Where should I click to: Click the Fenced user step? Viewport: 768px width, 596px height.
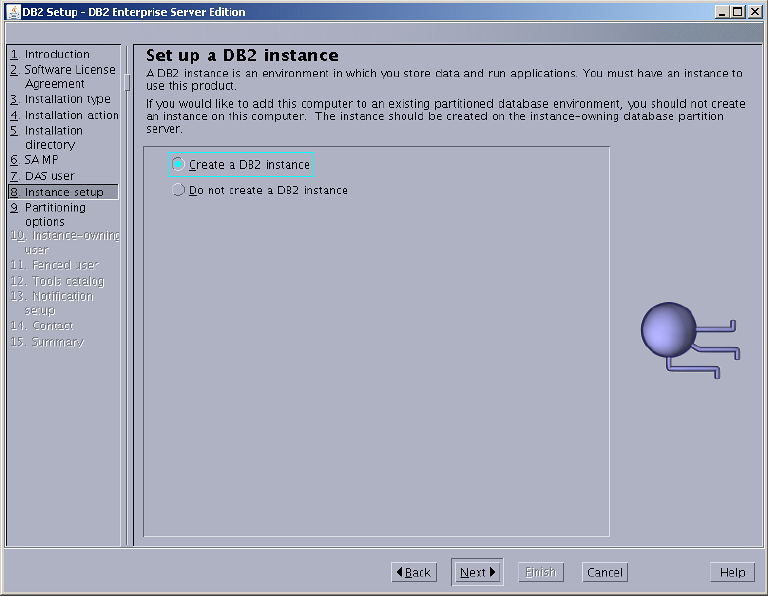(54, 265)
